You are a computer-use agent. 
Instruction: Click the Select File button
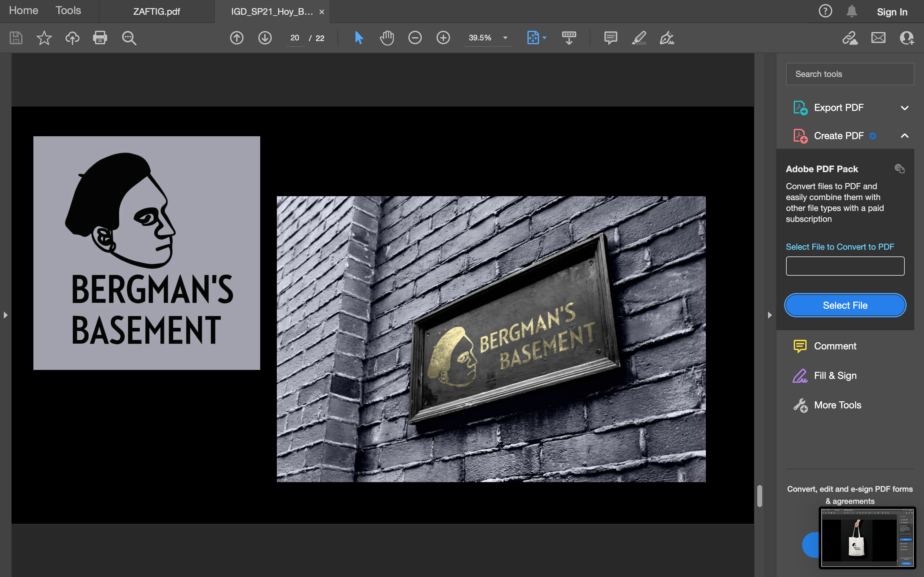(x=845, y=305)
